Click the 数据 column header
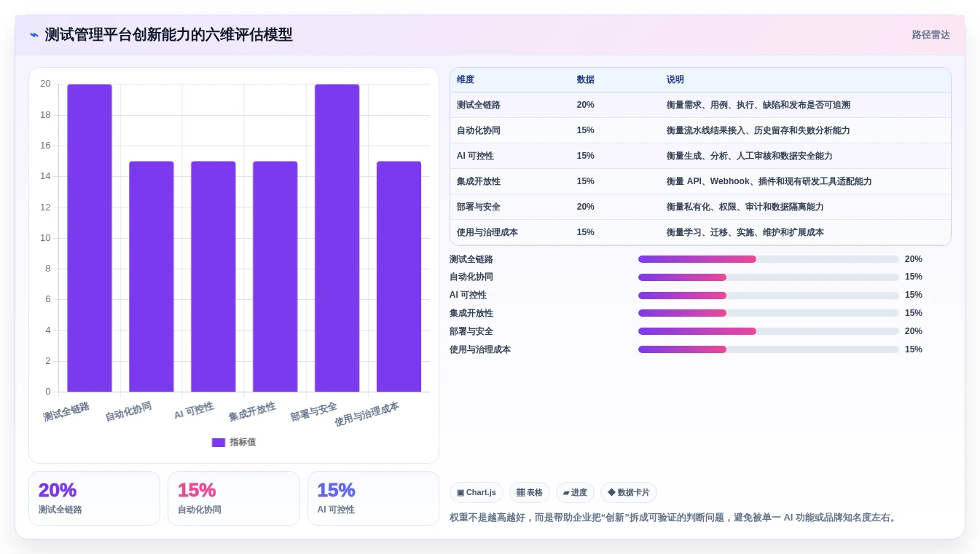Screen dimensions: 980x554 tap(585, 80)
